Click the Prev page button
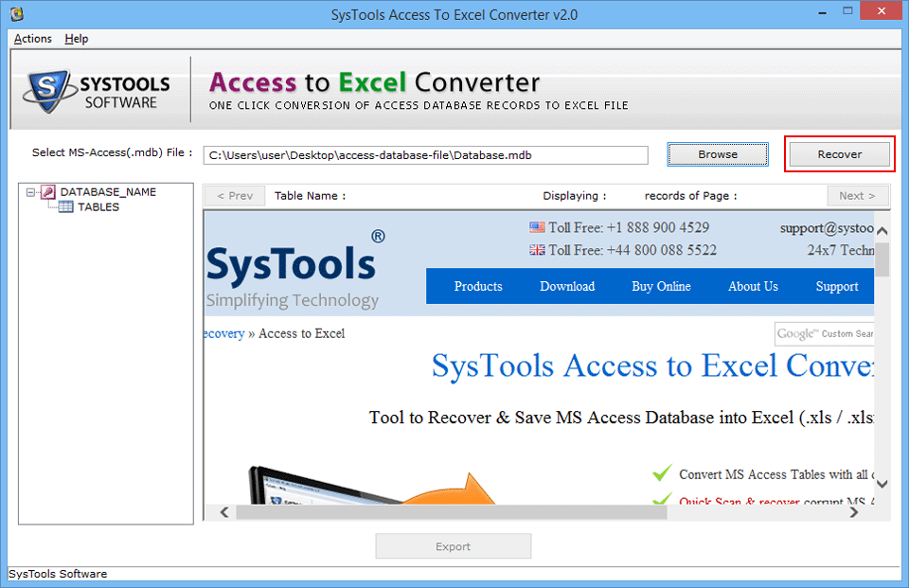Viewport: 909px width, 588px height. click(x=235, y=196)
